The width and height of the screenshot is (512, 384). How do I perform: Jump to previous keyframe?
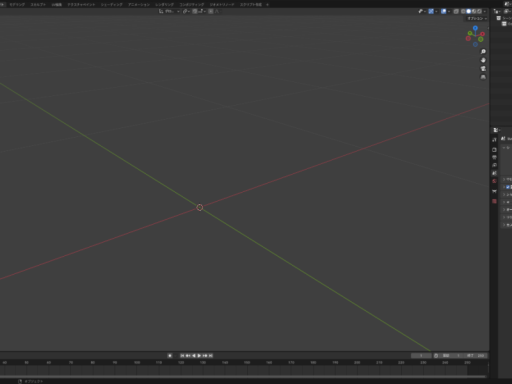[188, 356]
